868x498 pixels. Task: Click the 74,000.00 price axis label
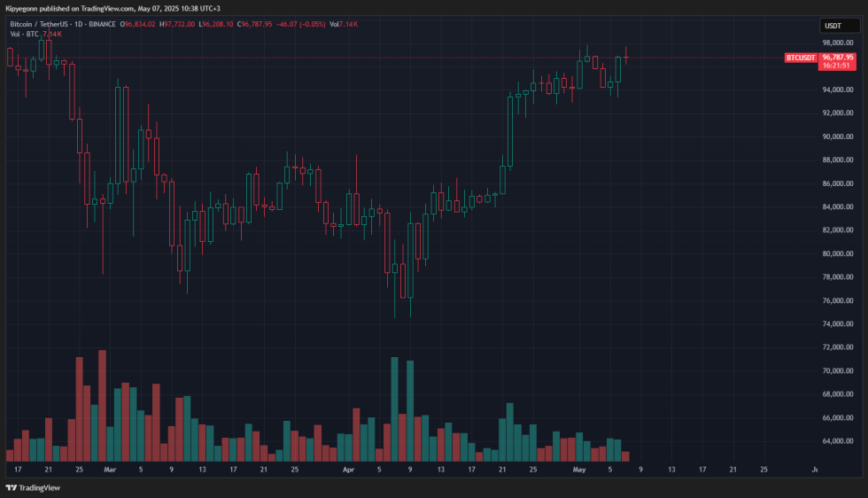pyautogui.click(x=836, y=323)
